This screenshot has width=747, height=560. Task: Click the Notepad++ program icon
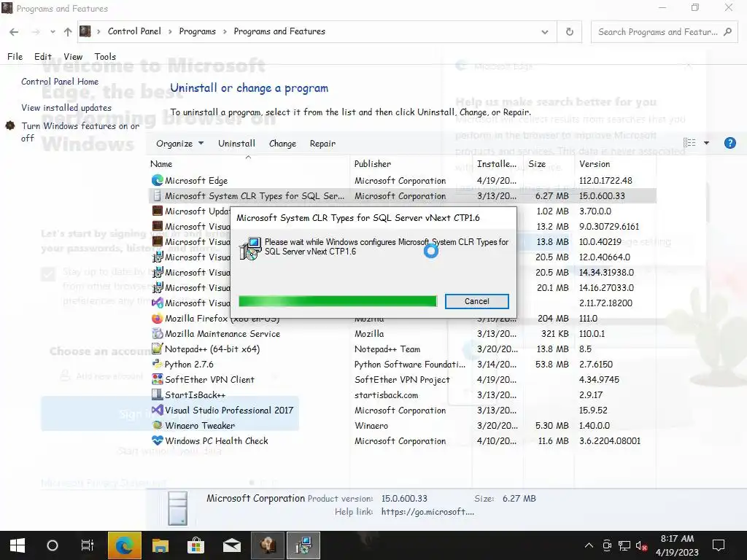pyautogui.click(x=158, y=349)
